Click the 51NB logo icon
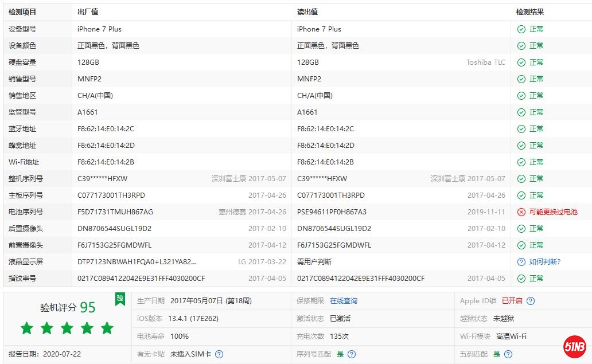 coord(574,348)
